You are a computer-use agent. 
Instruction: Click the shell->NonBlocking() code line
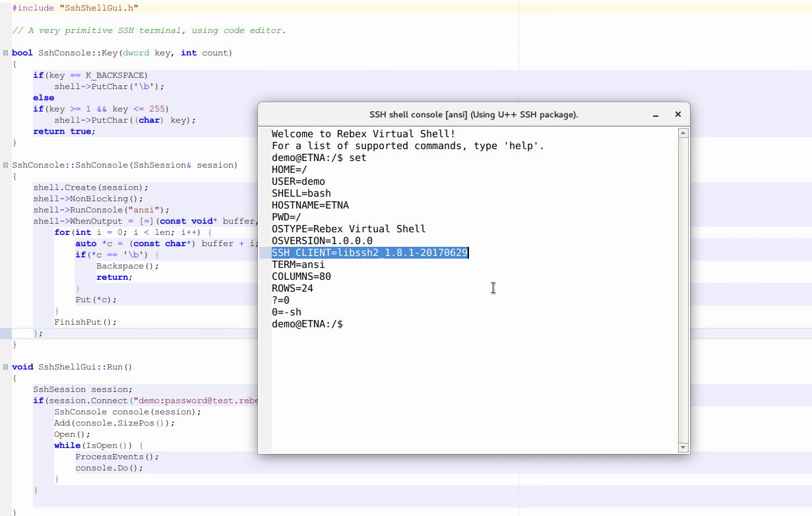click(89, 199)
